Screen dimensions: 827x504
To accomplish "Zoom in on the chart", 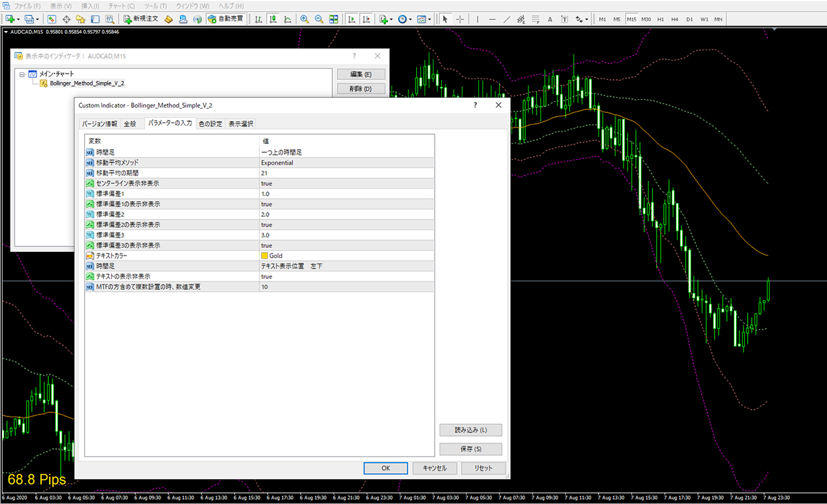I will pyautogui.click(x=304, y=19).
